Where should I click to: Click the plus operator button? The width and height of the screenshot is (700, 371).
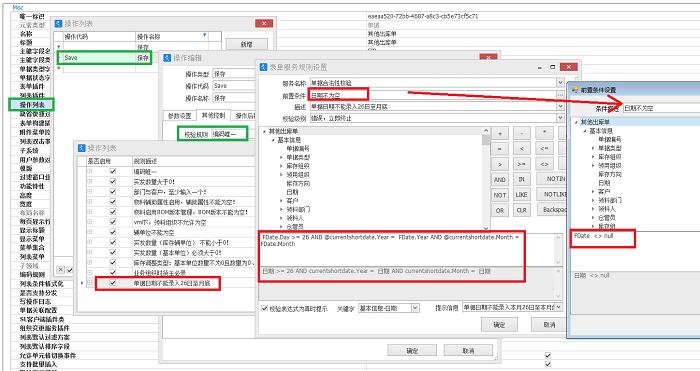500,133
